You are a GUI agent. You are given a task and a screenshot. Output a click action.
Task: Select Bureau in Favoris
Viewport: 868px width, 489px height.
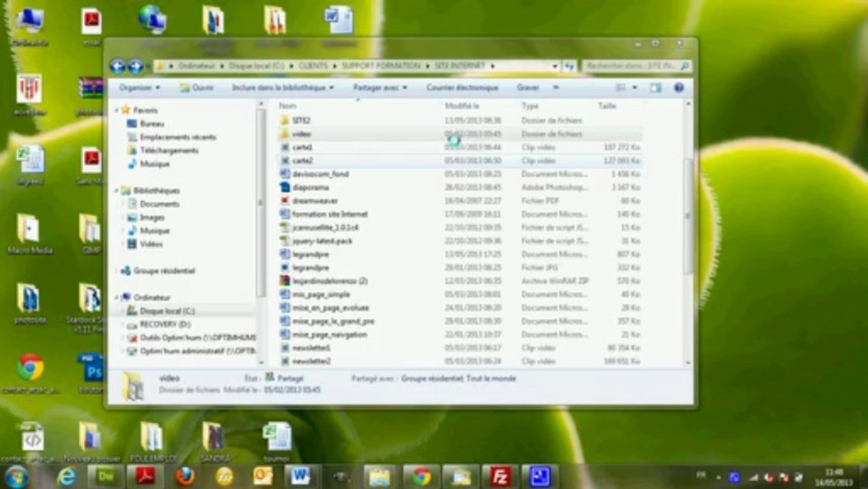click(x=151, y=124)
